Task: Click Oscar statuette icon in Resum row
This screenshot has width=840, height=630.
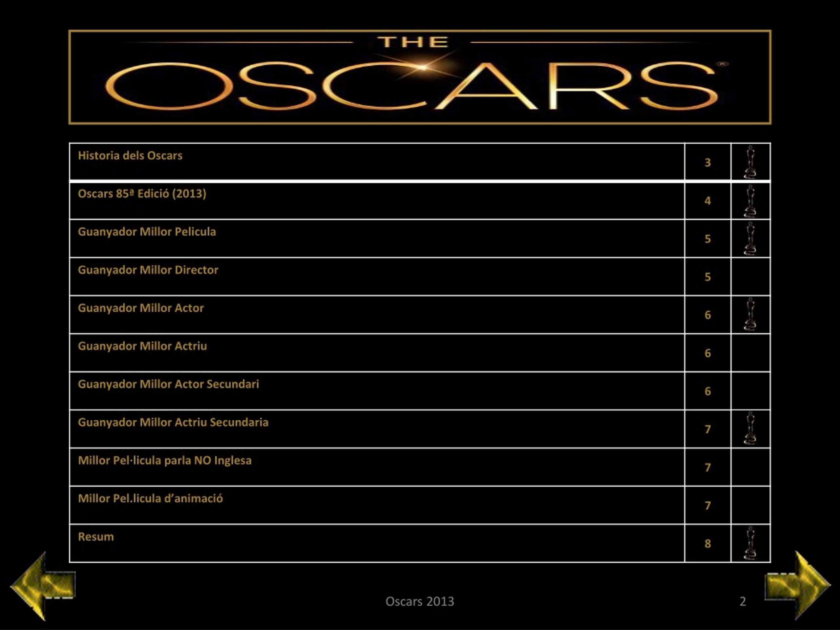Action: coord(750,543)
